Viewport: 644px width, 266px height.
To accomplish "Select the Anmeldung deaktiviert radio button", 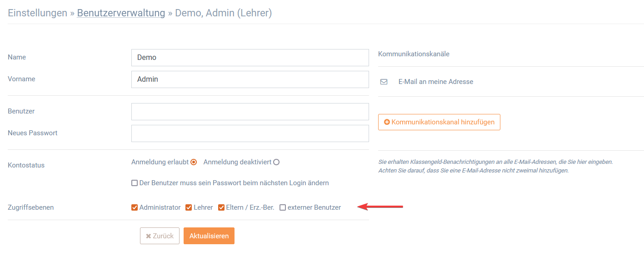I will point(276,162).
